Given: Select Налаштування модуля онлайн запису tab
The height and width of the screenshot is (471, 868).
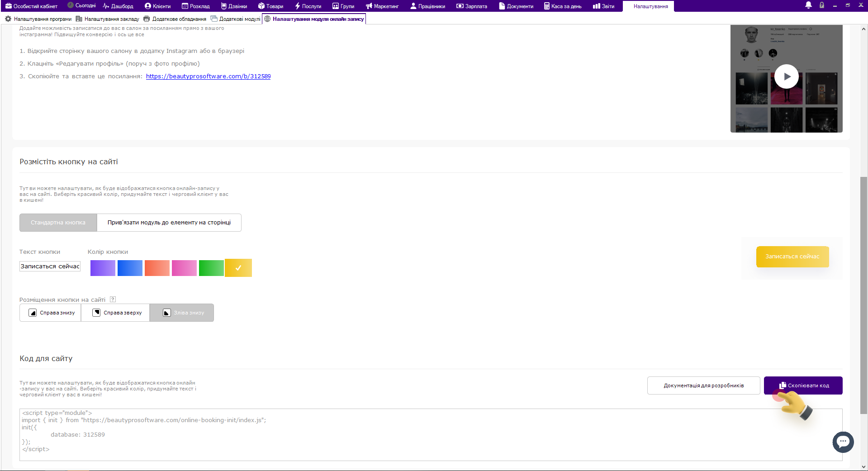Looking at the screenshot, I should (x=314, y=19).
